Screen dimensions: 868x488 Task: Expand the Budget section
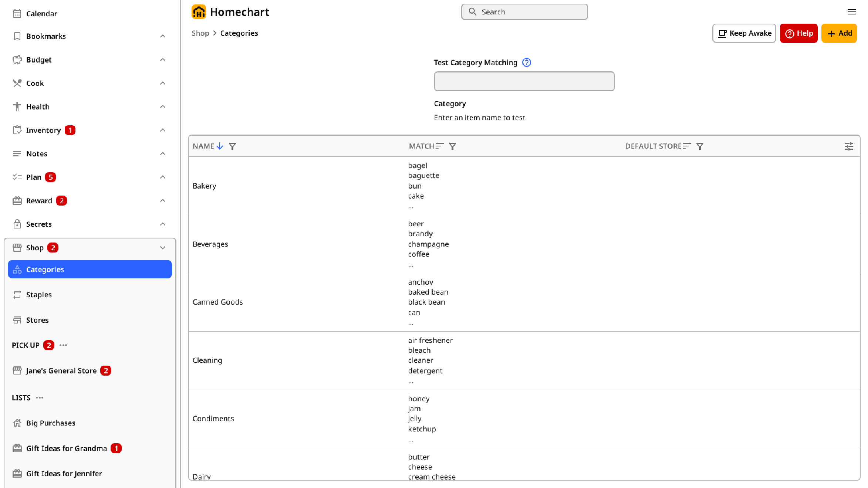163,60
